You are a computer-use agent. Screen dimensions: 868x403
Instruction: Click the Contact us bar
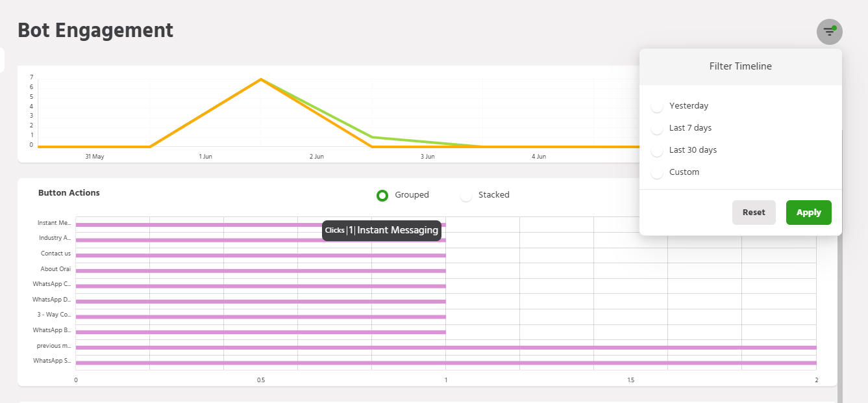260,255
